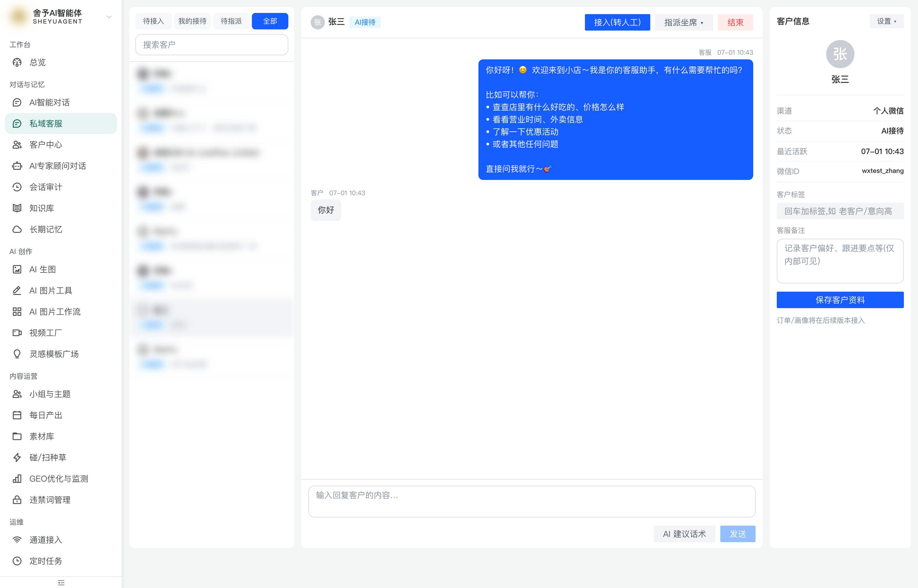The height and width of the screenshot is (588, 918).
Task: Open the 总览 overview icon
Action: point(17,62)
